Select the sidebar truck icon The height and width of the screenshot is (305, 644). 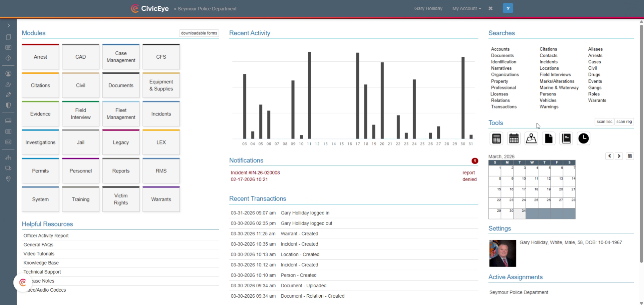point(8,168)
